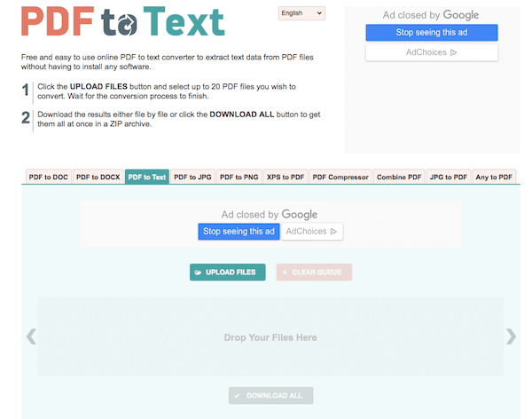Click the center banner AdChoices button
Image resolution: width=532 pixels, height=419 pixels.
[312, 232]
